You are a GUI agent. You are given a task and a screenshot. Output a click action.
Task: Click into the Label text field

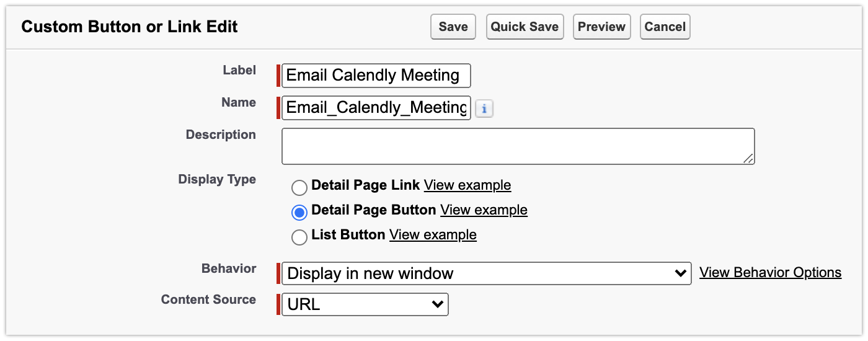[x=376, y=76]
